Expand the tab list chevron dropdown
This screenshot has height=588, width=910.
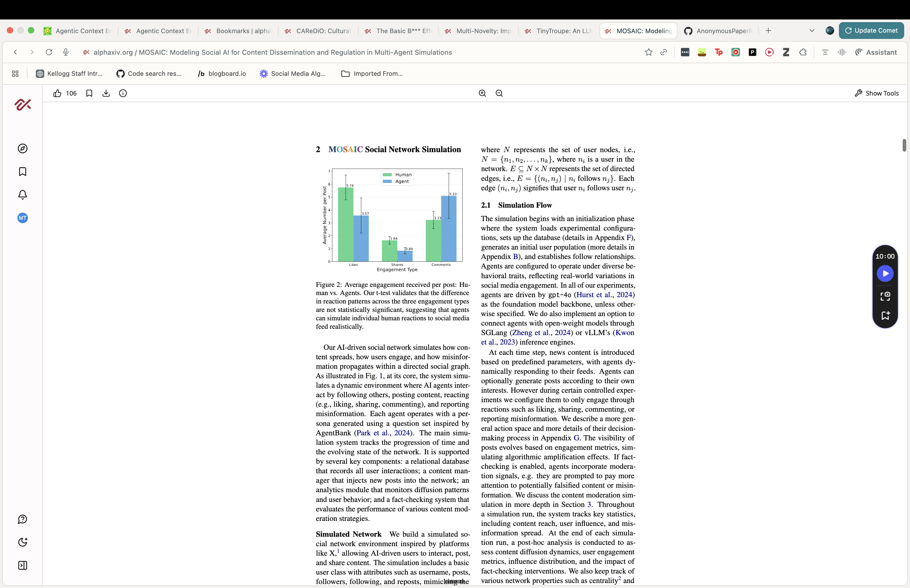click(812, 31)
